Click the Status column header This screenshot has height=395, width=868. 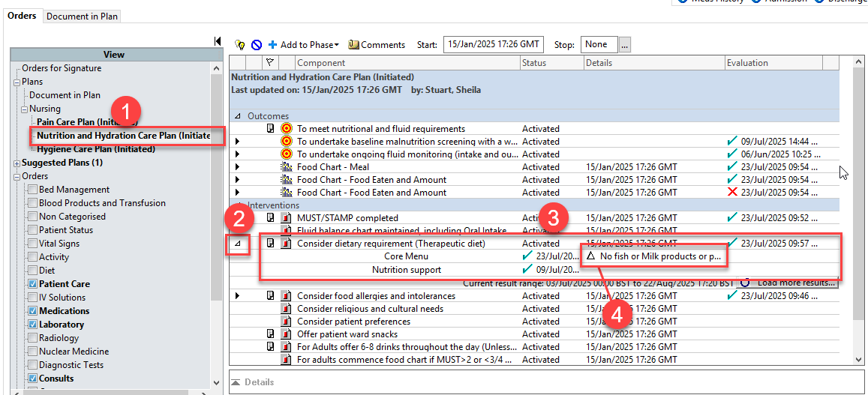(x=552, y=62)
